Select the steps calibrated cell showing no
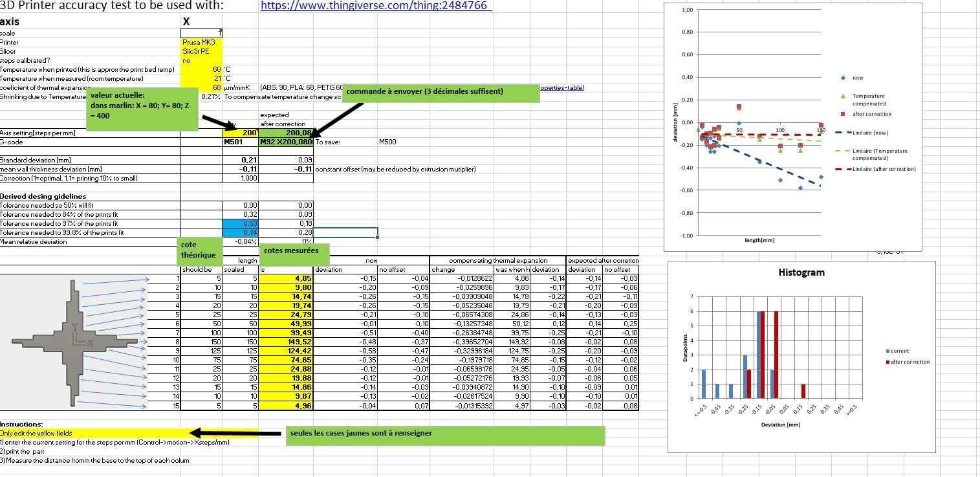980x477 pixels. tap(201, 60)
